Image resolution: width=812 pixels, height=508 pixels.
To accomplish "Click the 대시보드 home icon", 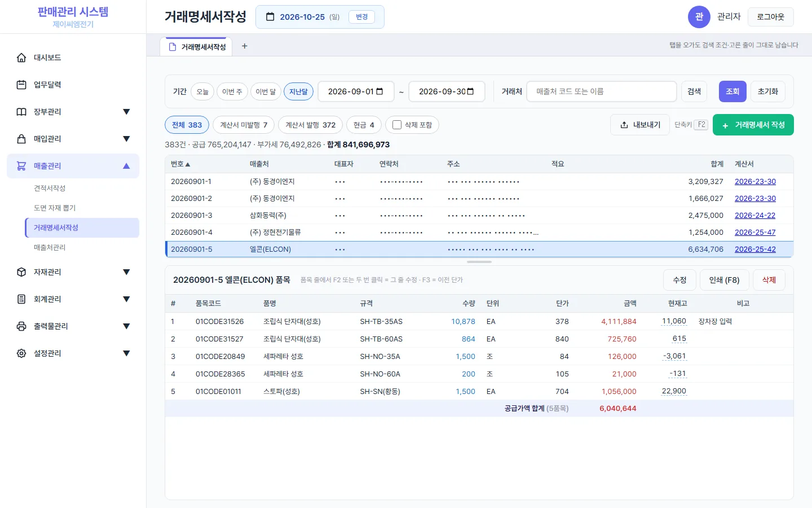I will click(21, 58).
